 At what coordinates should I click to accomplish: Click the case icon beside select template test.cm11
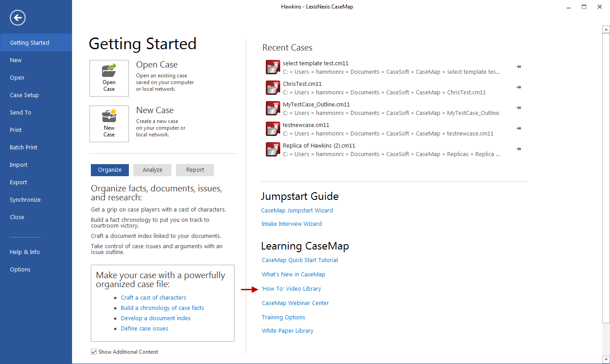click(x=273, y=67)
